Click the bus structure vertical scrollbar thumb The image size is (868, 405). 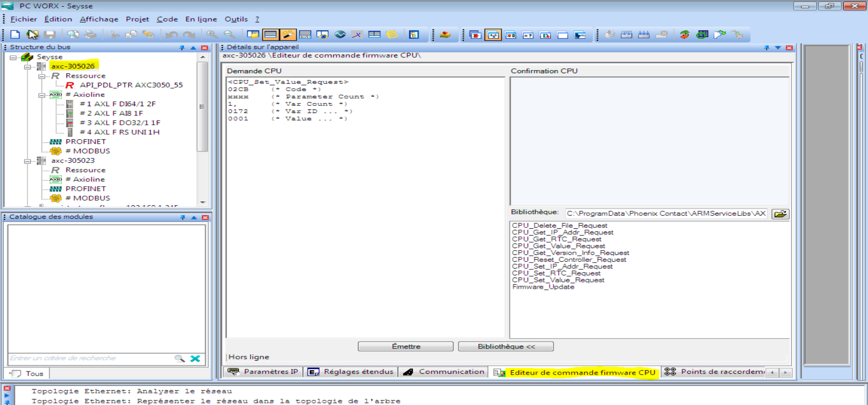point(203,107)
